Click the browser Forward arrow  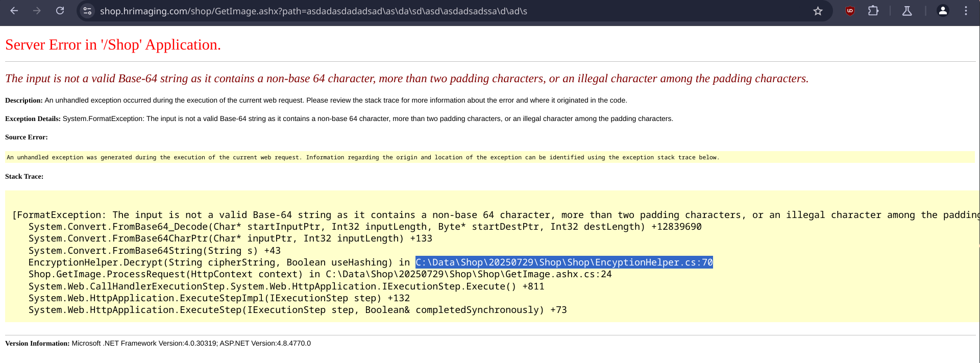point(37,11)
